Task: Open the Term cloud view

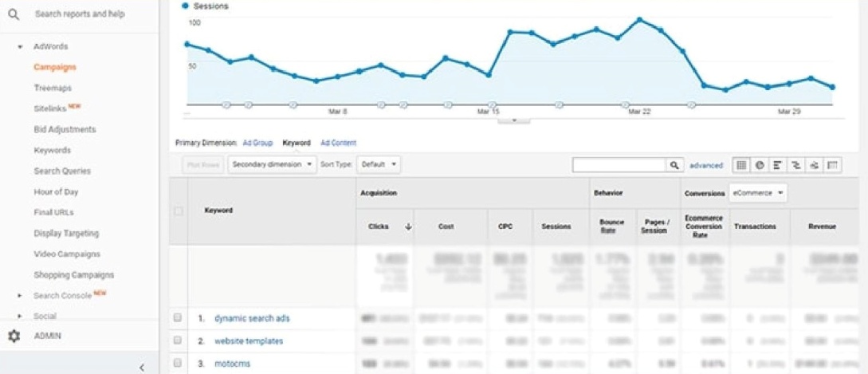Action: pos(815,165)
